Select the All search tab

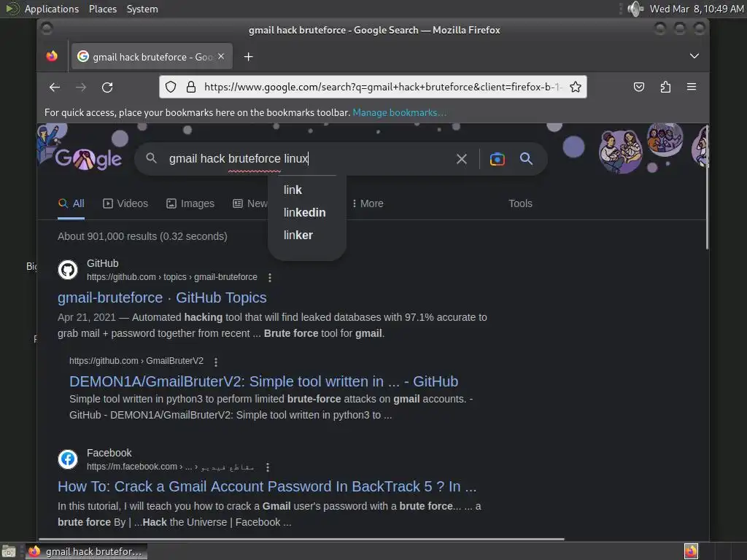coord(71,203)
